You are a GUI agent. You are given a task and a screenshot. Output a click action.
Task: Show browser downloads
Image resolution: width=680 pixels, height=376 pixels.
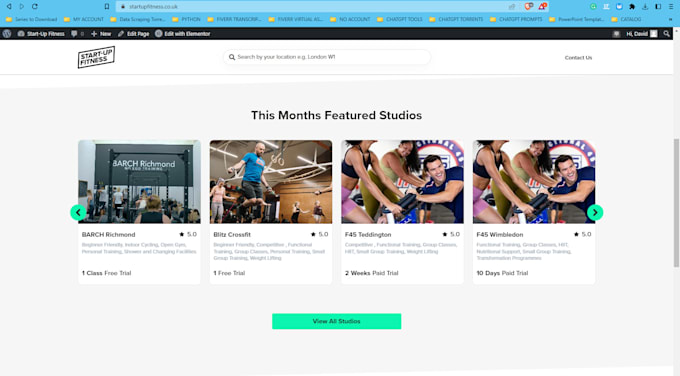tap(645, 7)
